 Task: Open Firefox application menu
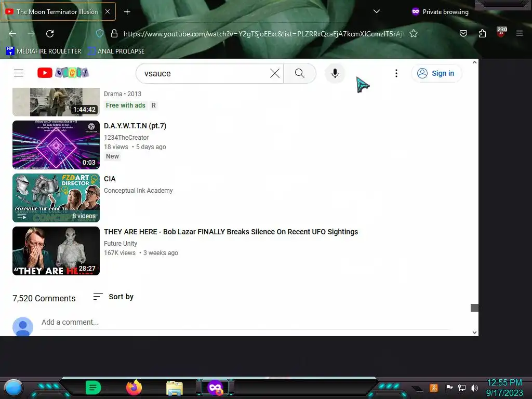tap(520, 33)
